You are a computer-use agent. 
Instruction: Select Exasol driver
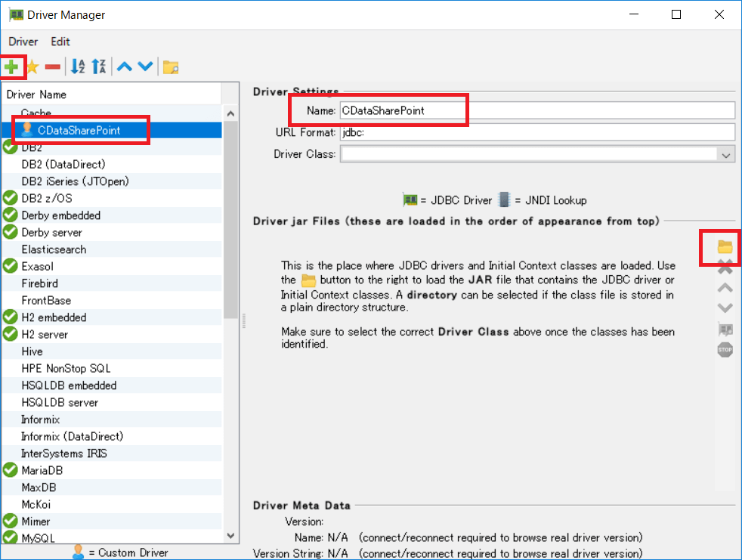click(112, 267)
